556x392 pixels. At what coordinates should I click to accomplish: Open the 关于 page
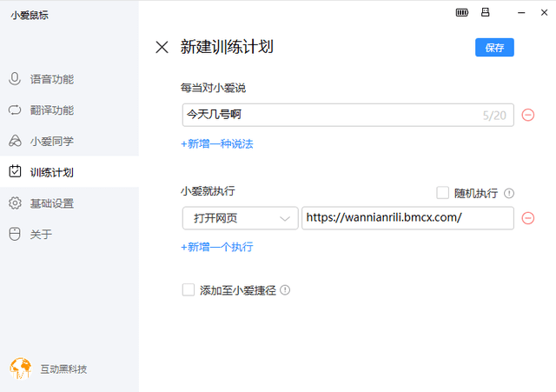[69, 234]
